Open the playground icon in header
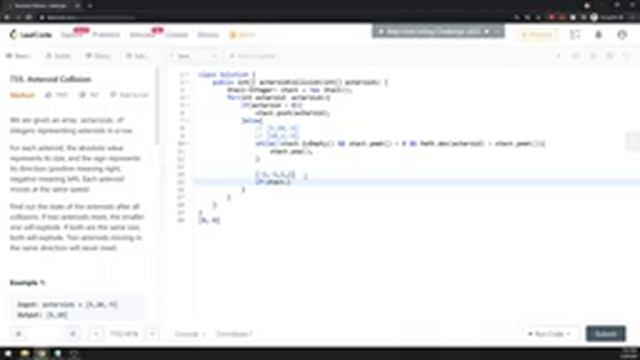 pos(575,35)
